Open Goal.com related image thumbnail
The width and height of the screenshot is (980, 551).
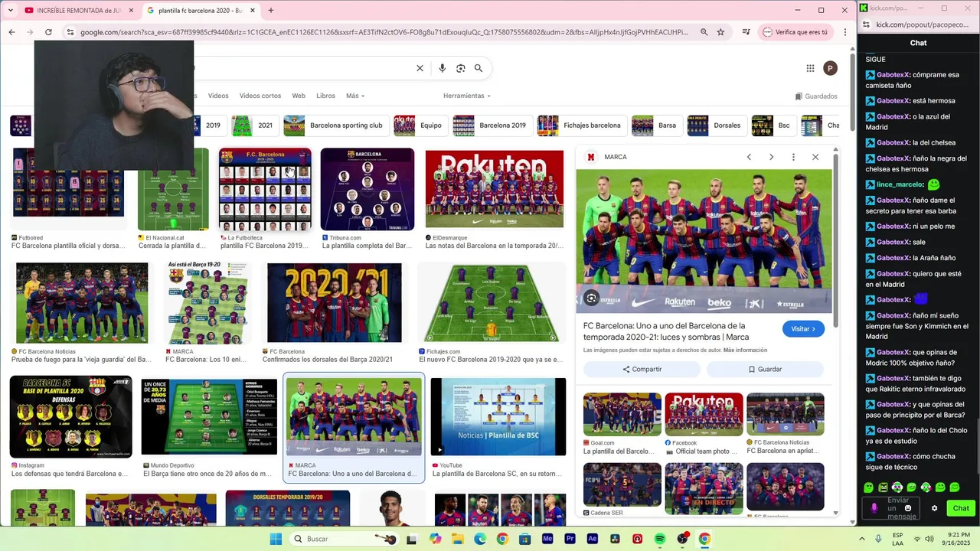coord(622,414)
